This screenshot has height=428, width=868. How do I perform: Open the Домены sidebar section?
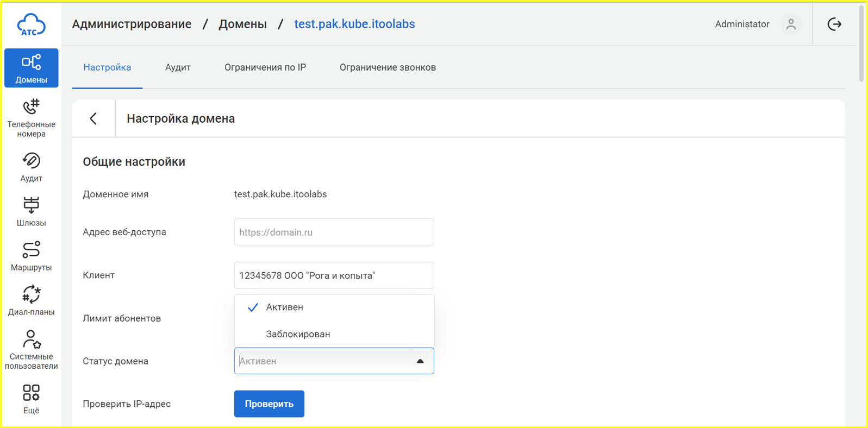pyautogui.click(x=31, y=68)
